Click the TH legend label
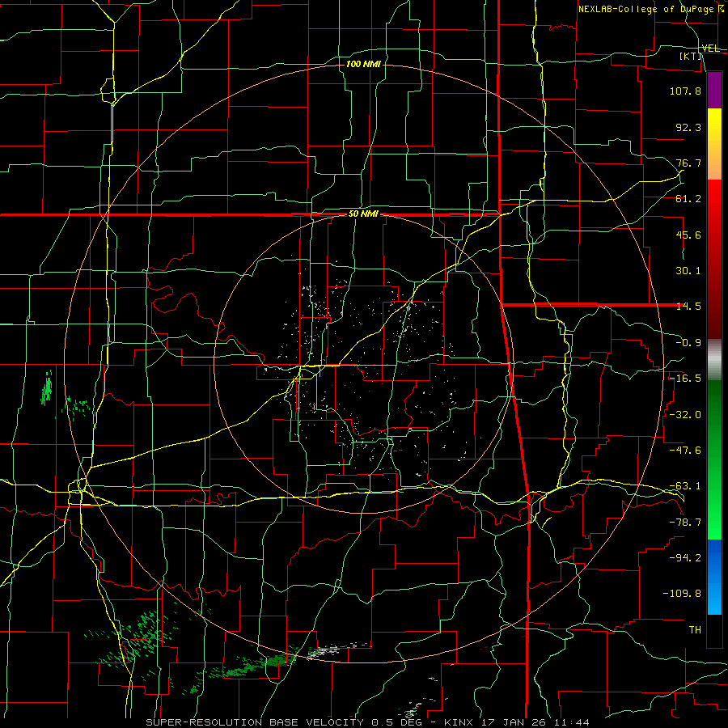 pos(695,630)
